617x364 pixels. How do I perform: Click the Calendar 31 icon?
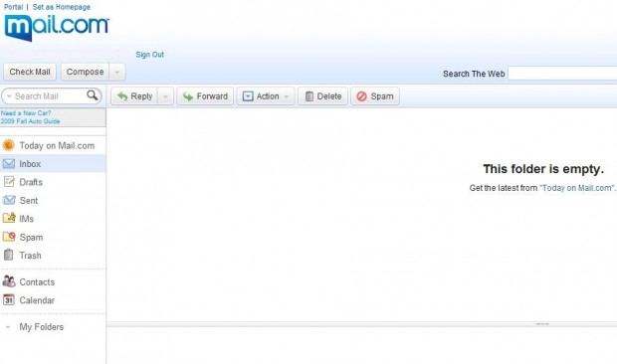point(9,300)
